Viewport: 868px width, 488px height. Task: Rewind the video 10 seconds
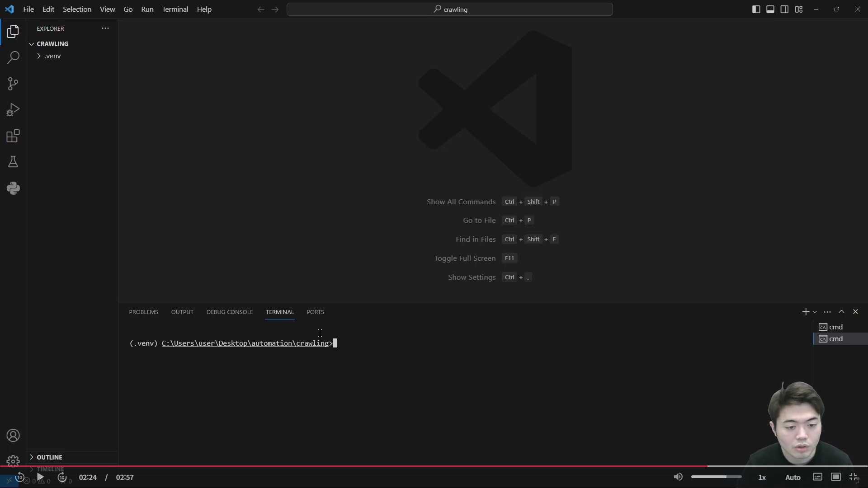tap(20, 477)
